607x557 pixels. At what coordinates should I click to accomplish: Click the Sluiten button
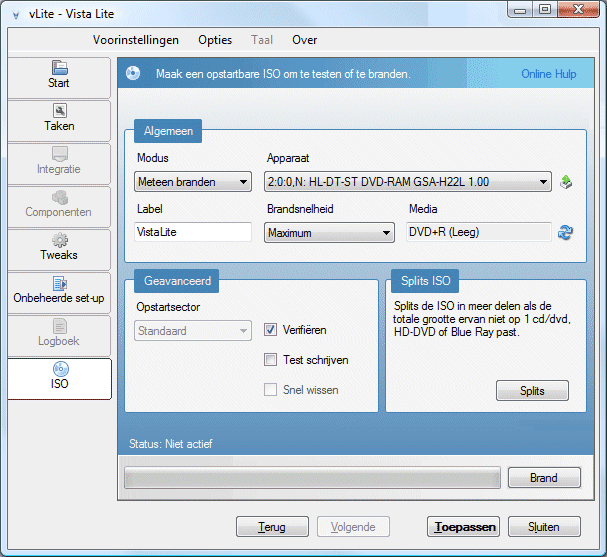544,526
